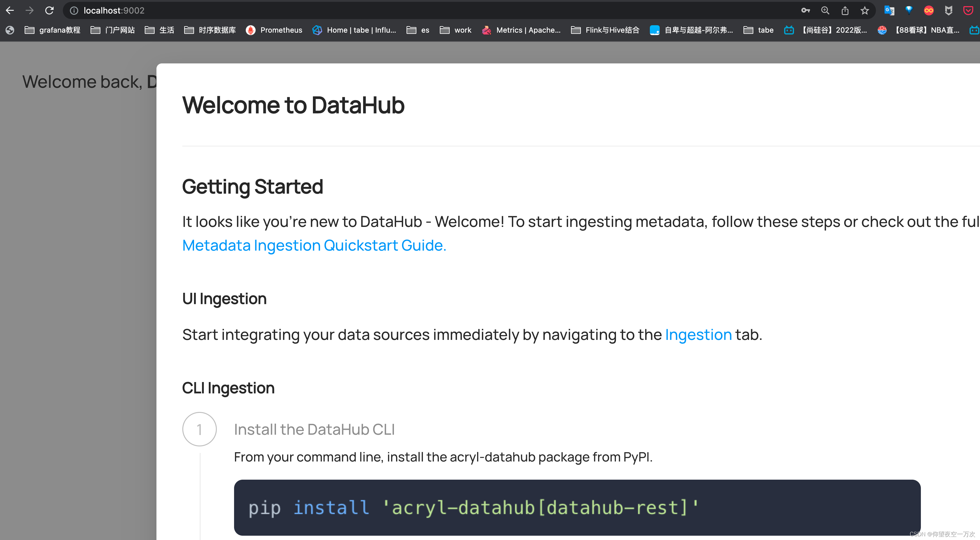The height and width of the screenshot is (540, 980).
Task: Open the Google Translate extension icon
Action: click(889, 10)
